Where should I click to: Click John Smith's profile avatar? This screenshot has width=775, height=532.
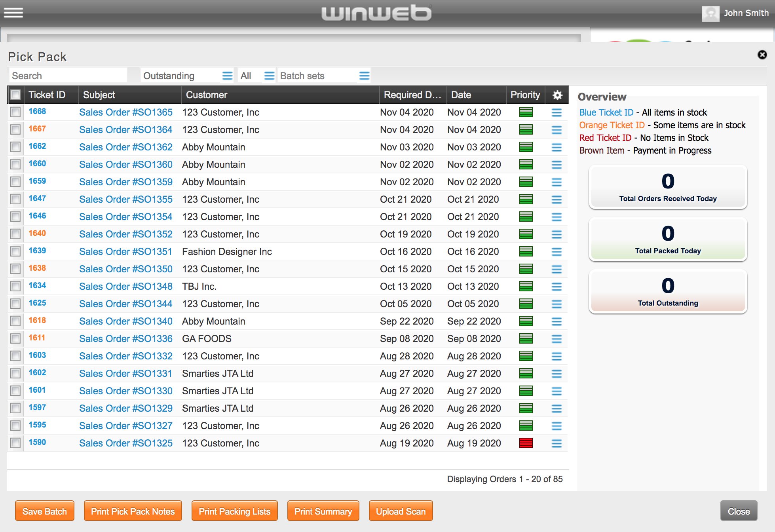point(710,13)
